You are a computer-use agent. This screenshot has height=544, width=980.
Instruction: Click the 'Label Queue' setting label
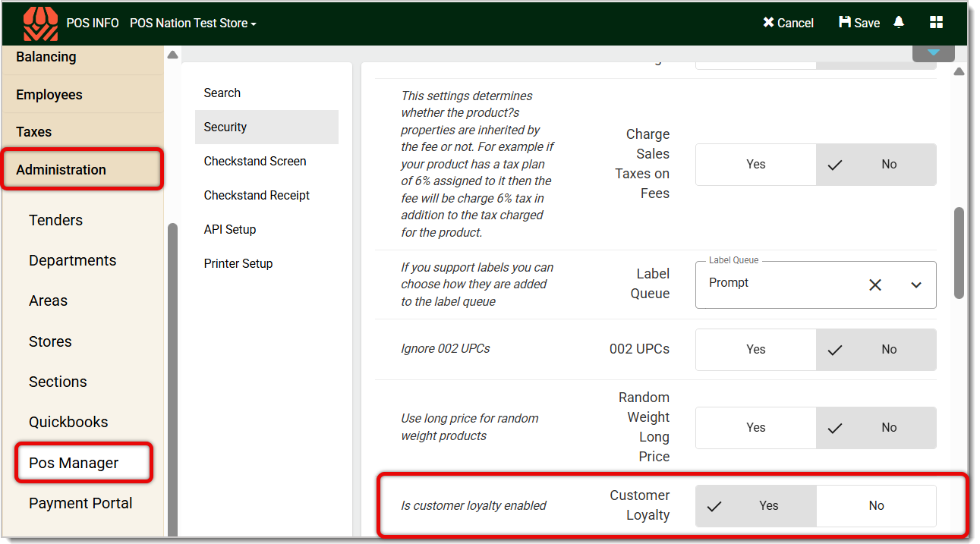(651, 284)
